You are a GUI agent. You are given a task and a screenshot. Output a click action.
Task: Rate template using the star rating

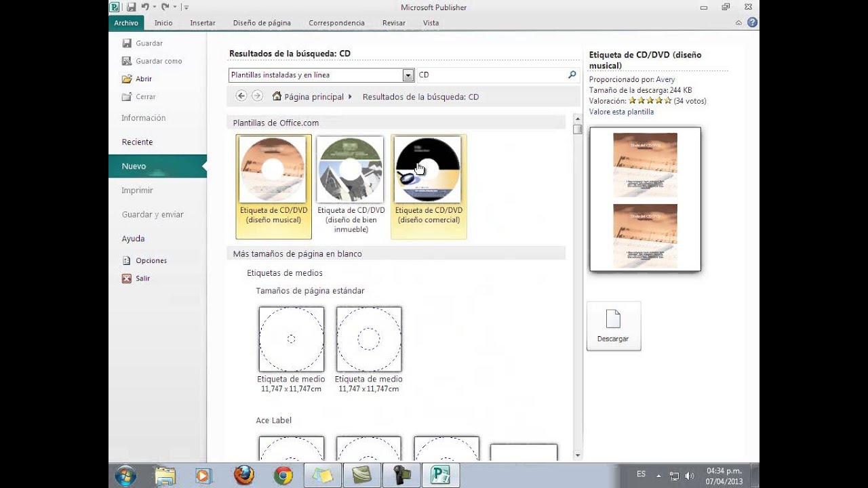point(650,101)
